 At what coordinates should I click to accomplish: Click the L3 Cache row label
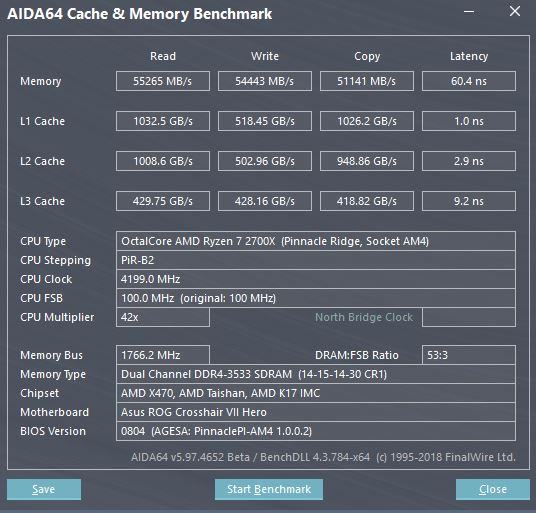coord(42,201)
